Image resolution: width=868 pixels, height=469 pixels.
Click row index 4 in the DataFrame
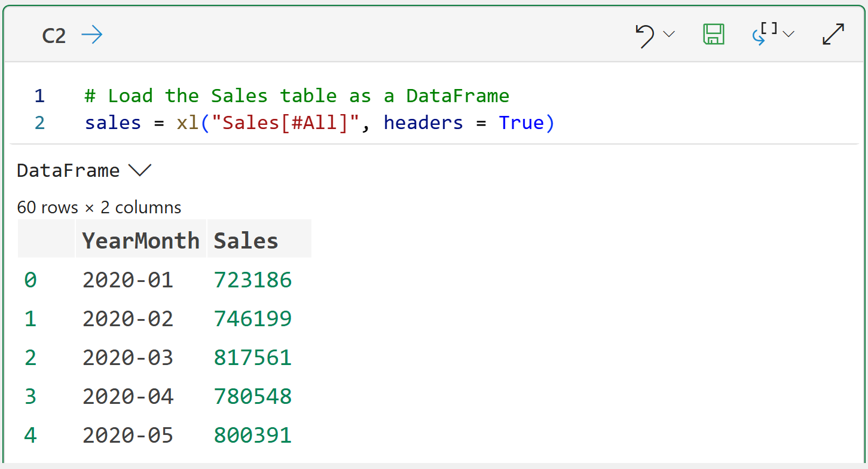click(30, 435)
